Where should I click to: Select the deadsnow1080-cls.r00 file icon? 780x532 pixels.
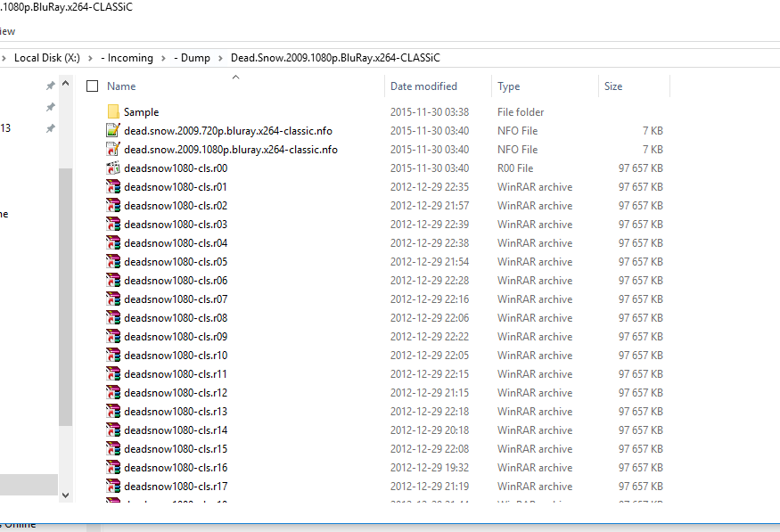(113, 168)
